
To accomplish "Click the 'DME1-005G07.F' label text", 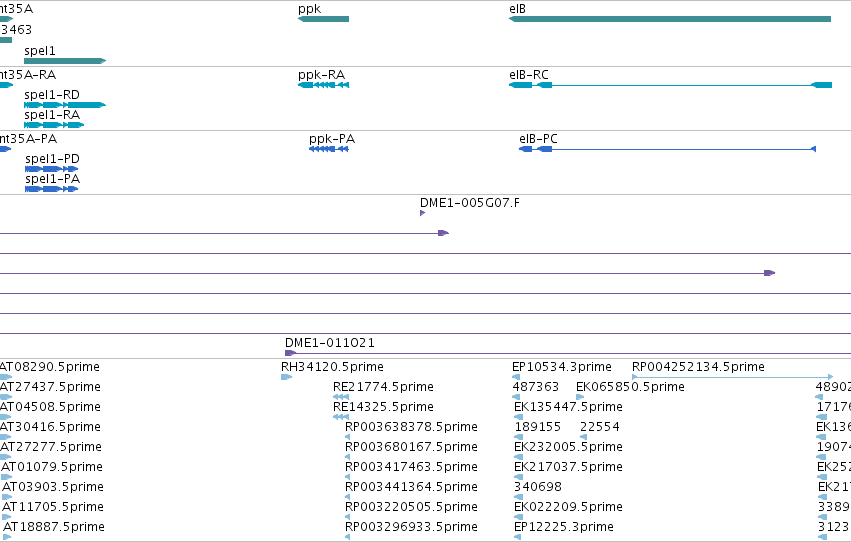I will 469,203.
